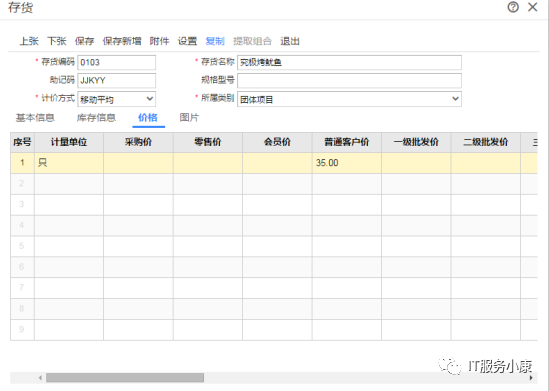Screen dimensions: 549x391
Task: Click the 序号 column header
Action: coord(22,142)
